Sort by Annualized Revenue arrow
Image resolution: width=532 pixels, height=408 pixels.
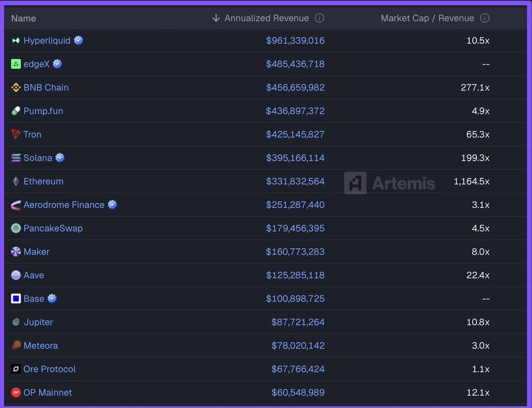click(x=216, y=18)
